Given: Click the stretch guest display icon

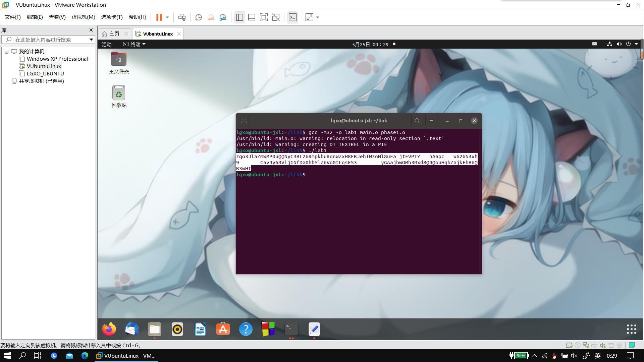Looking at the screenshot, I should point(309,17).
